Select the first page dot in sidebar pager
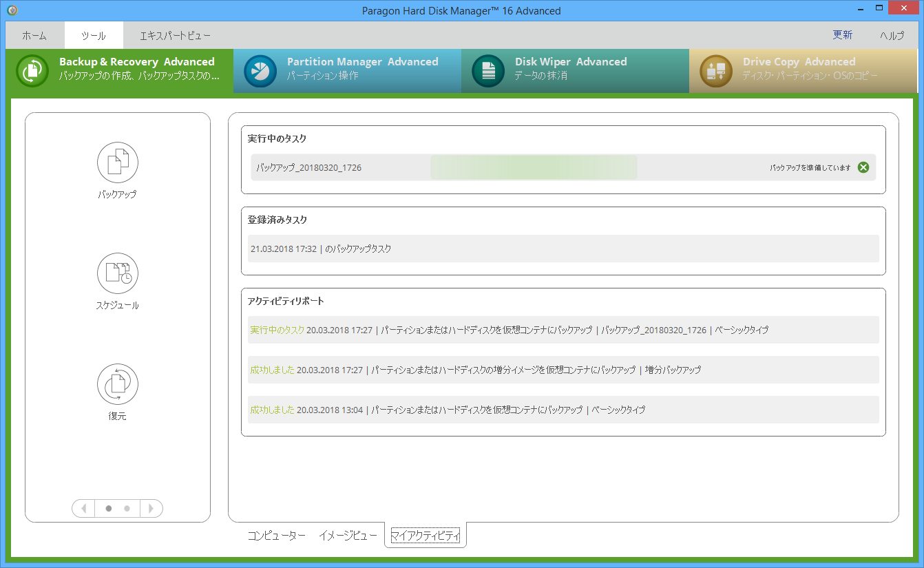Screen dimensions: 924x568 pos(108,508)
